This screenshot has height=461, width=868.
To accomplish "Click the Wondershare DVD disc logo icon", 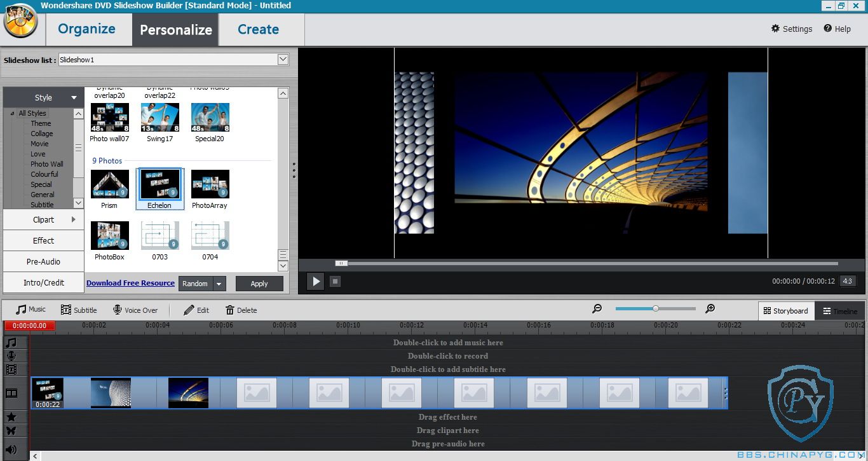I will pos(20,21).
